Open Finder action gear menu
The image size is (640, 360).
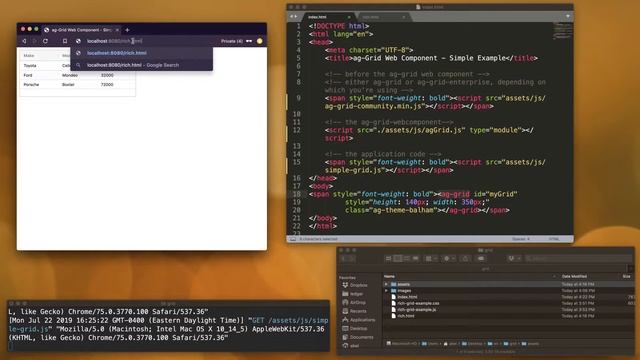click(449, 258)
